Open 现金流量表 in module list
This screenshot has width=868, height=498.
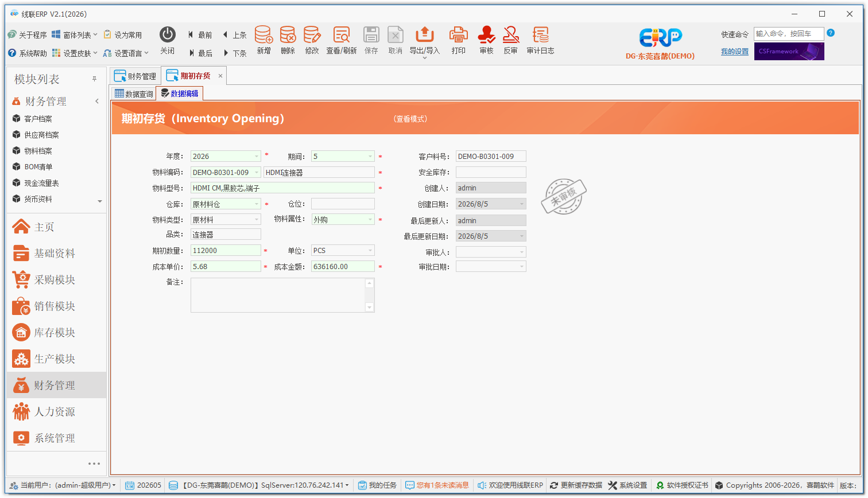click(41, 183)
